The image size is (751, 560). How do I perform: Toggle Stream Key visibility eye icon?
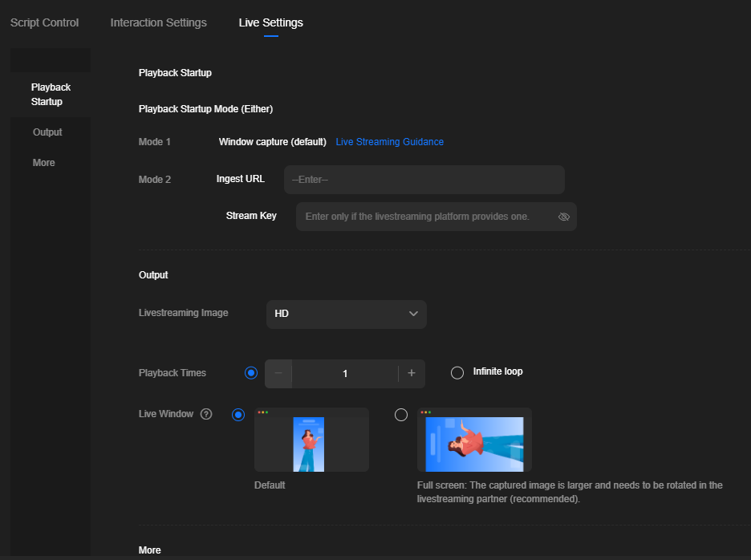pos(564,217)
